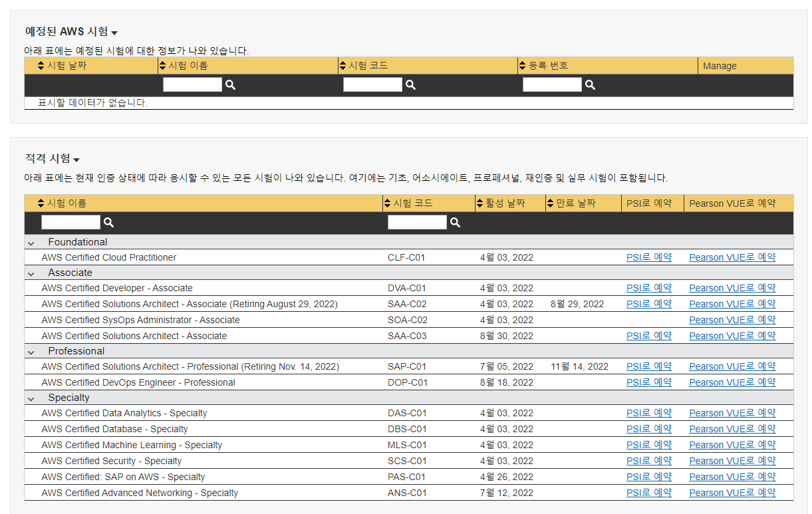The image size is (812, 514).
Task: Select the 표시할 데이터가 없습니다 message
Action: 92,103
